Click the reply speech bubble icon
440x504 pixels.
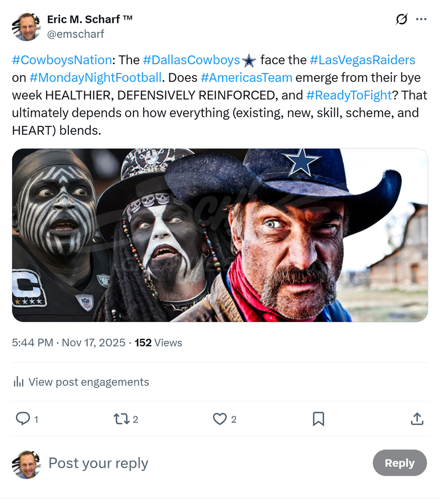click(x=23, y=418)
